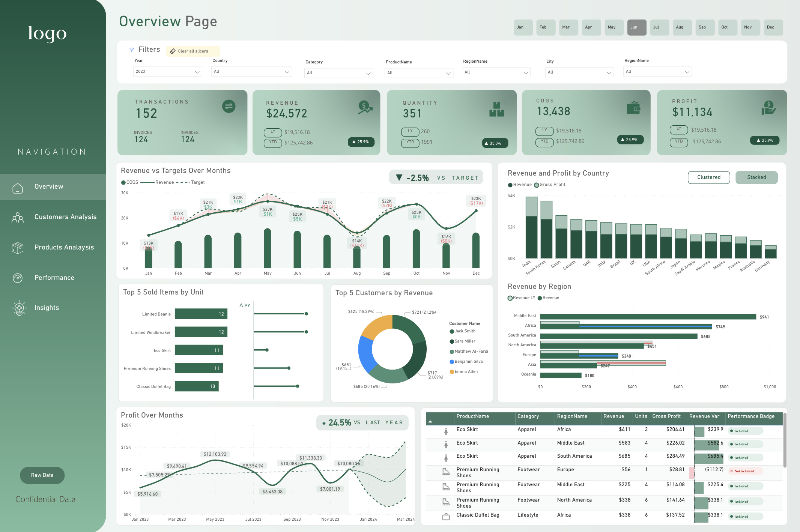Click the Raw Data button
Image resolution: width=800 pixels, height=532 pixels.
point(42,475)
